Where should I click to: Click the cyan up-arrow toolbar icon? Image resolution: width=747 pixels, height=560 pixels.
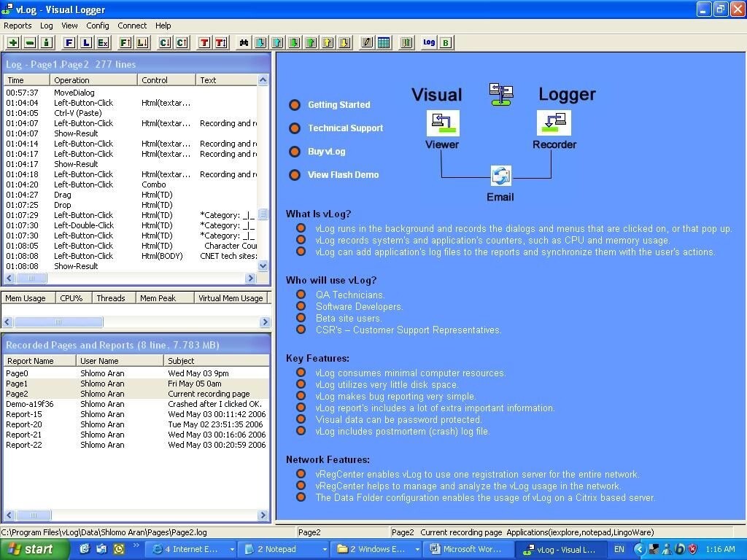coord(277,43)
